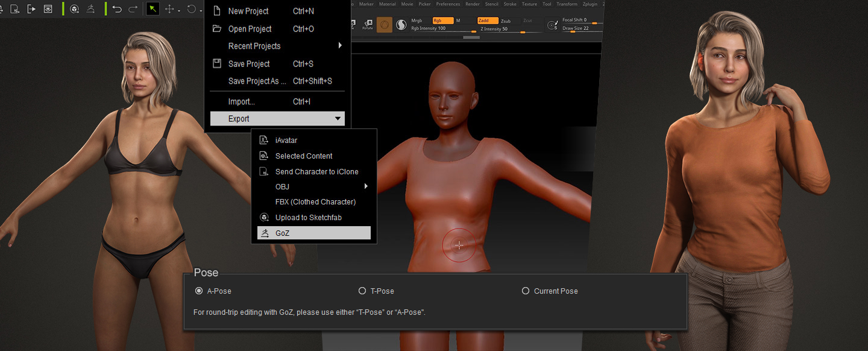Click the Rotate button in ZBrush
The width and height of the screenshot is (868, 351).
tap(367, 25)
